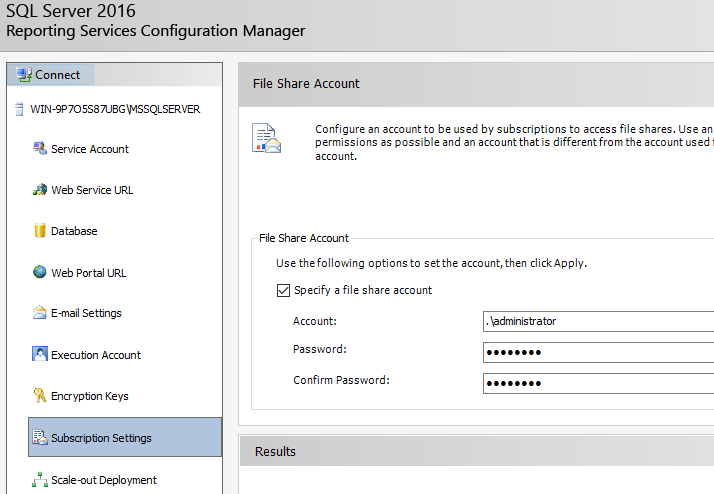Open the Database settings page
This screenshot has width=714, height=494.
[x=74, y=231]
